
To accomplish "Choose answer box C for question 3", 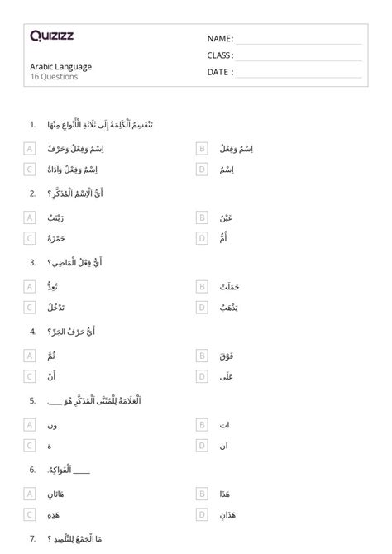I will pyautogui.click(x=30, y=308).
